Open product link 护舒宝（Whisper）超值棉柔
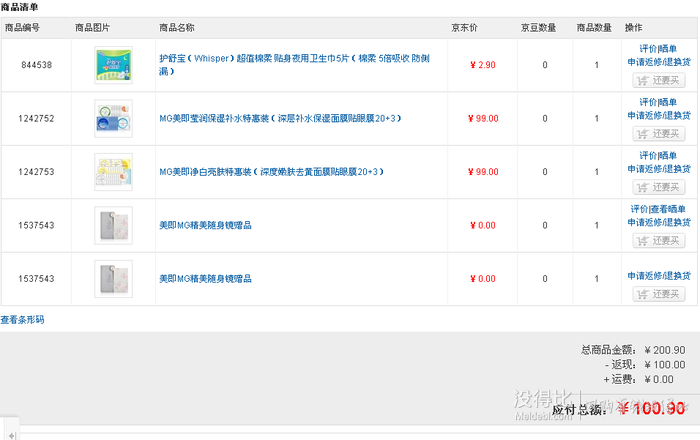Image resolution: width=700 pixels, height=440 pixels. coord(294,65)
